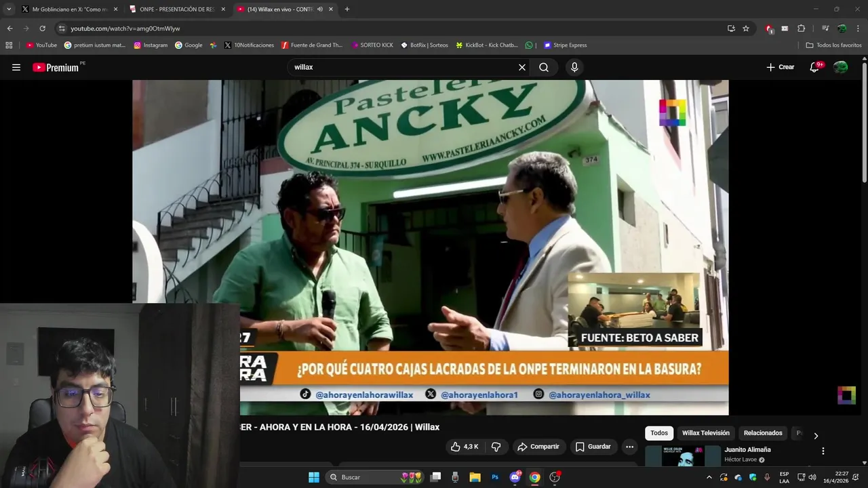Click Guardar to save the video
This screenshot has width=868, height=488.
[593, 447]
